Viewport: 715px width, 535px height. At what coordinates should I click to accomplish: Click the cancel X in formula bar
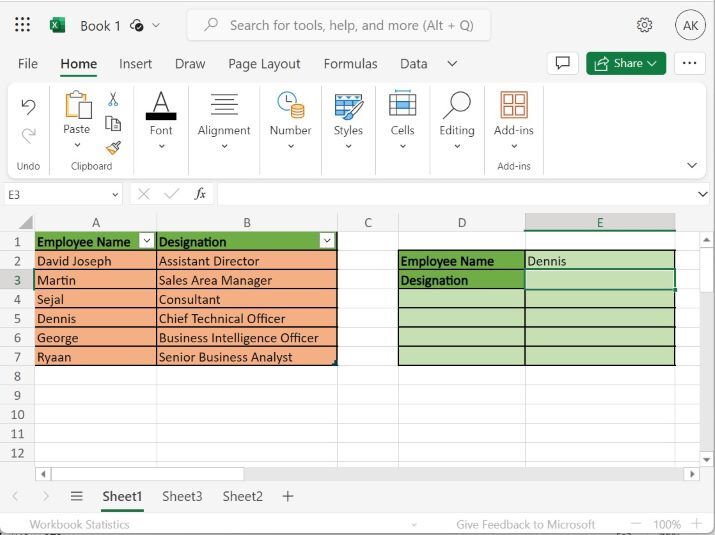pyautogui.click(x=144, y=194)
